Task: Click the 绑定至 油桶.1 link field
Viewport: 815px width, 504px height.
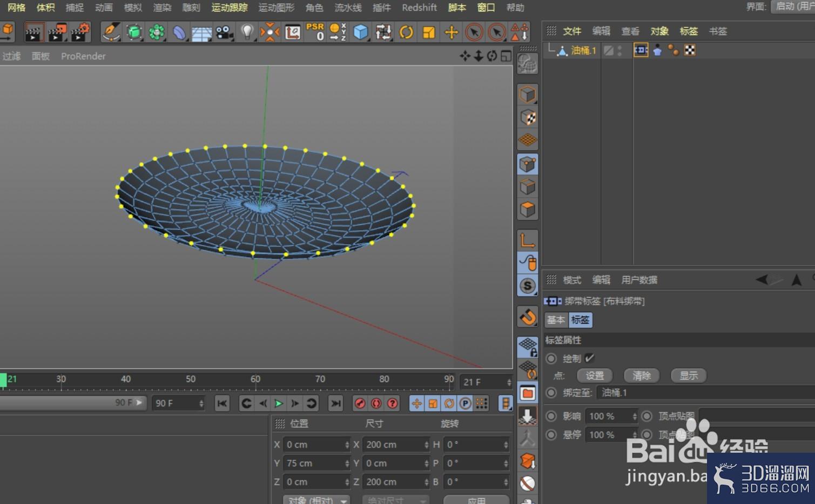Action: point(705,393)
